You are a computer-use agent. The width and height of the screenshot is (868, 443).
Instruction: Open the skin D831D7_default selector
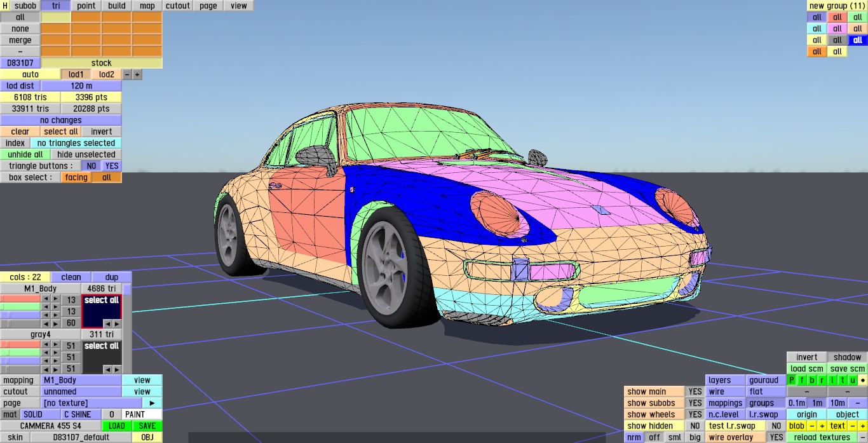pos(81,437)
